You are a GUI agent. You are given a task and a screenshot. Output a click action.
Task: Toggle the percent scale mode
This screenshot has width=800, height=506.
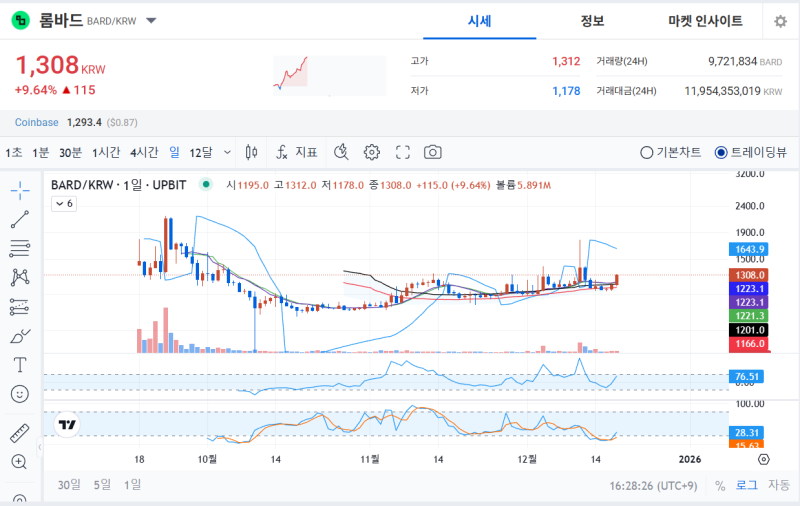(720, 486)
